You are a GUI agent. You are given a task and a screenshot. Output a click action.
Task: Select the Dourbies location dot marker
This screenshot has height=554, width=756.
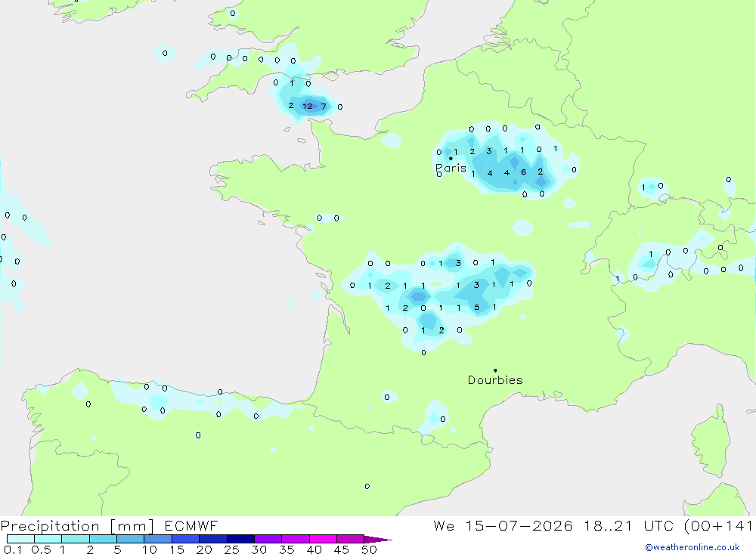coord(495,370)
